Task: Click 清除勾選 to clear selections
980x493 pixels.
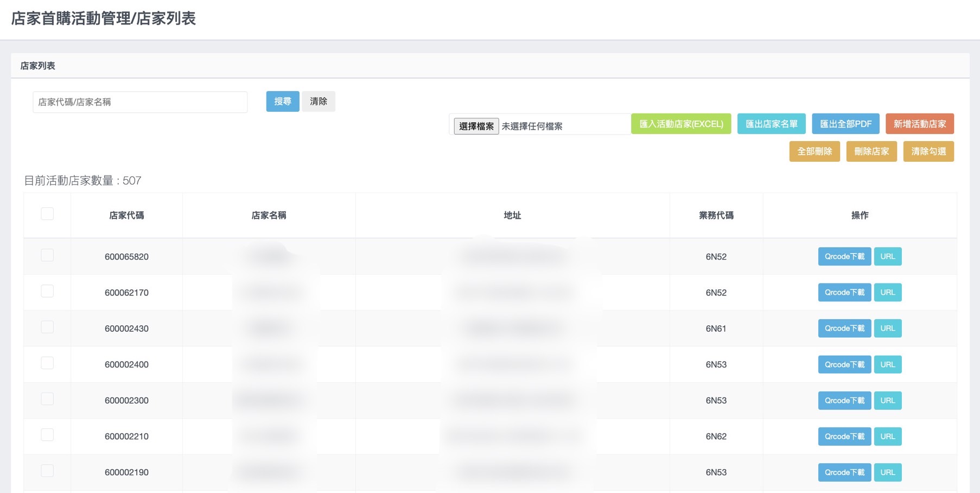Action: (x=928, y=151)
